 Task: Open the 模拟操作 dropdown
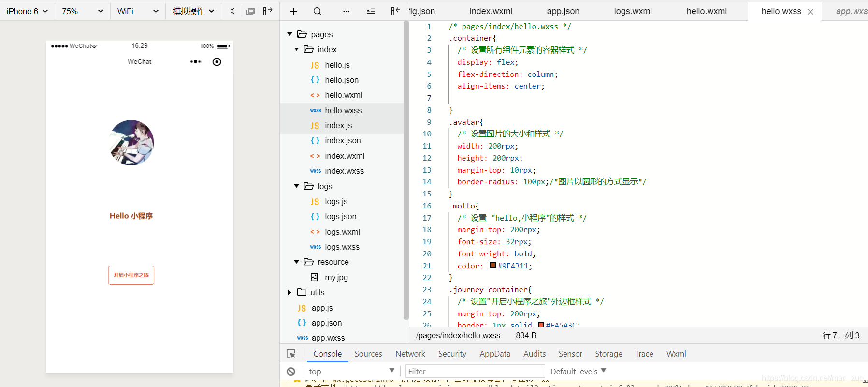193,11
